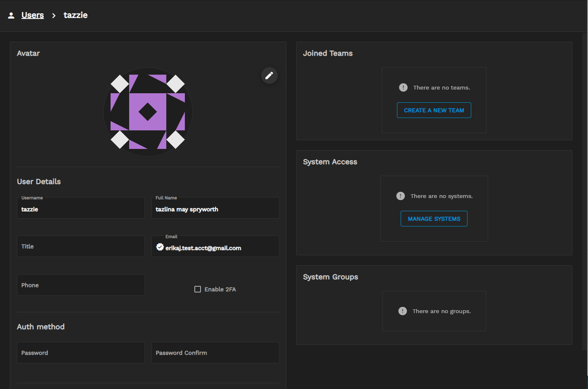Click the breadcrumb chevron separator arrow
Image resolution: width=588 pixels, height=389 pixels.
pyautogui.click(x=54, y=16)
